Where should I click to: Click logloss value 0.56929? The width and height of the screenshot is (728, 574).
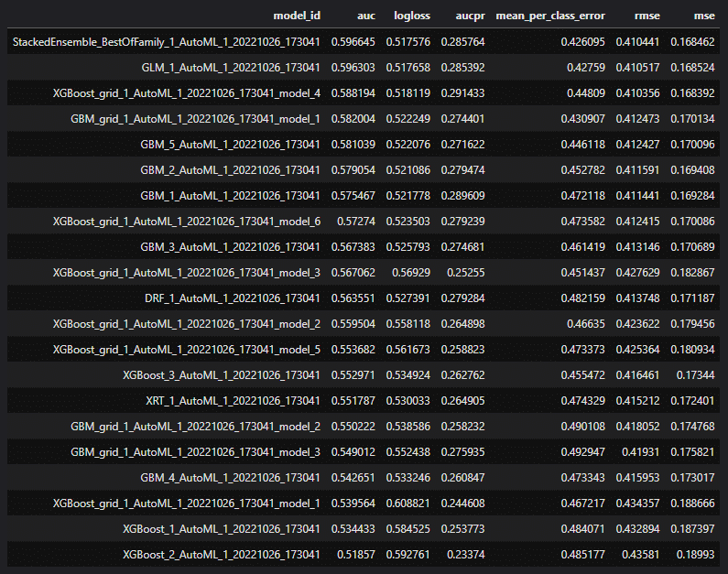(411, 273)
